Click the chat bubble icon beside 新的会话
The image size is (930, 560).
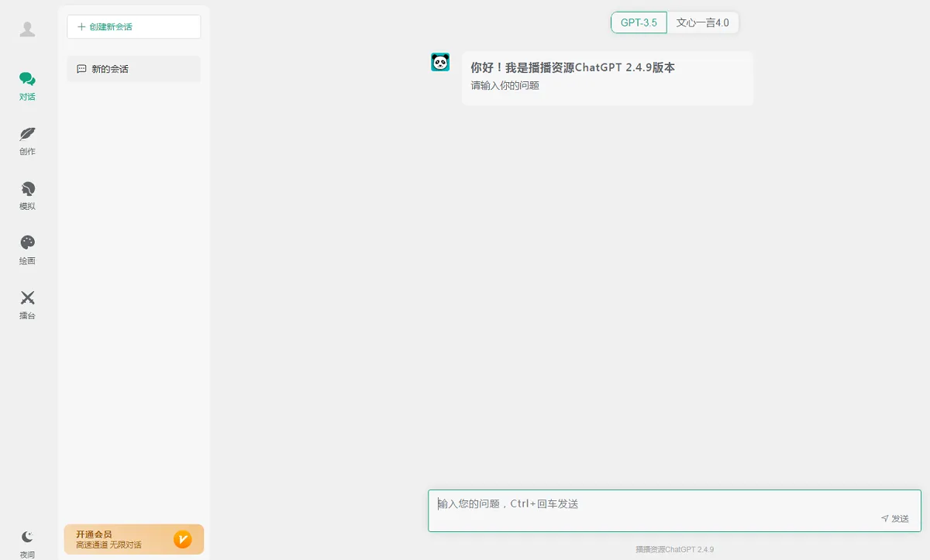[x=82, y=68]
